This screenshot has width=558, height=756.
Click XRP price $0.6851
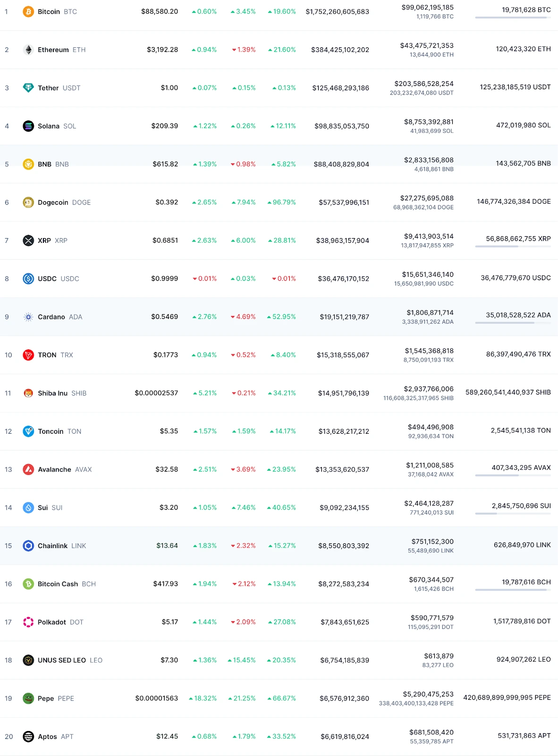(x=165, y=241)
